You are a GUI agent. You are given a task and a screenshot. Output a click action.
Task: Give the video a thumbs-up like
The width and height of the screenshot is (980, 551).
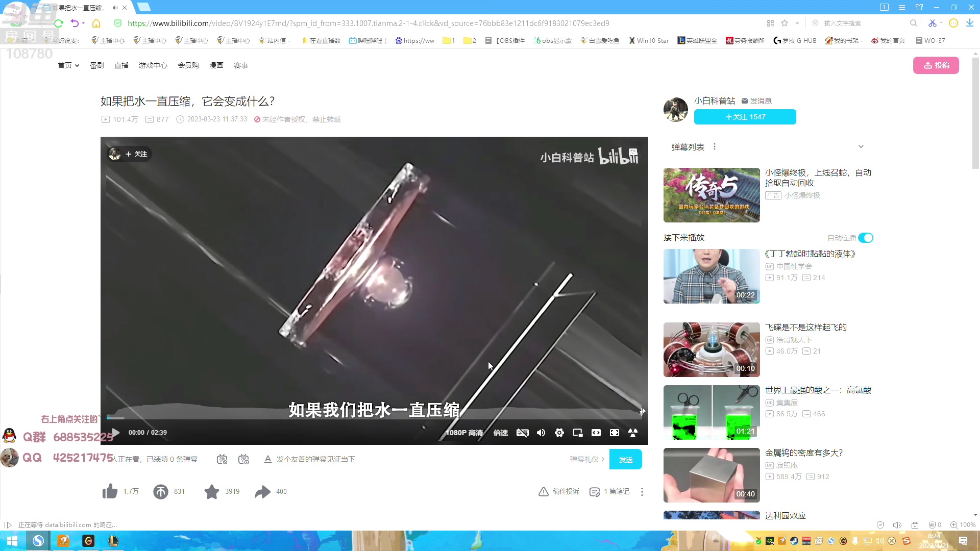click(110, 491)
